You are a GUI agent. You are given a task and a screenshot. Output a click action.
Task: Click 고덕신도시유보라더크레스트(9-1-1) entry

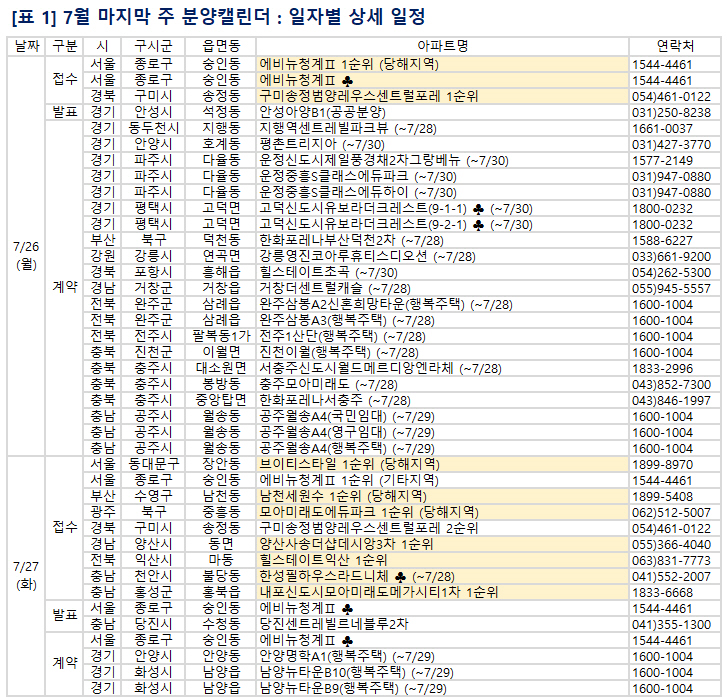point(395,208)
